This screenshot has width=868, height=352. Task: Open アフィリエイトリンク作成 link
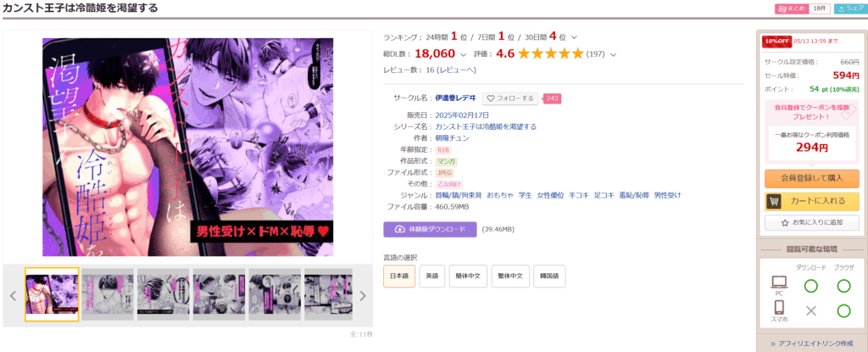811,344
